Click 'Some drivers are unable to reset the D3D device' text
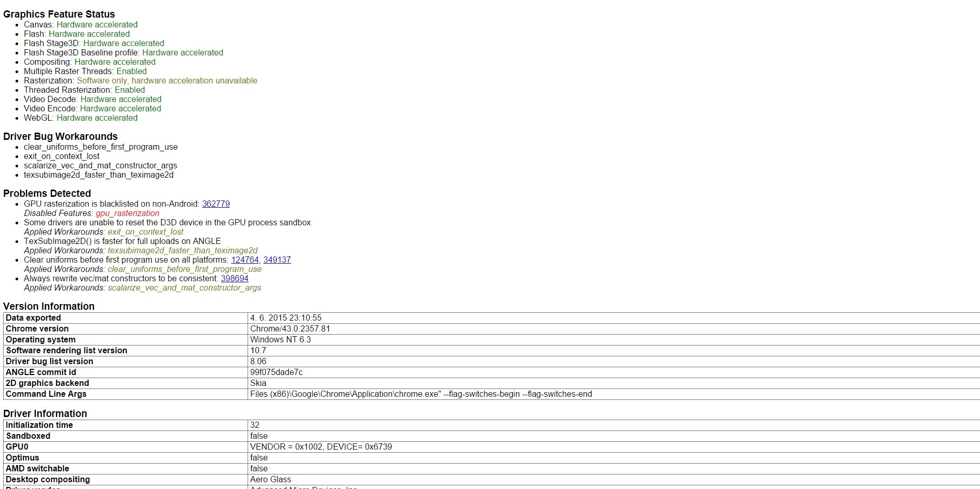980x489 pixels. [167, 223]
